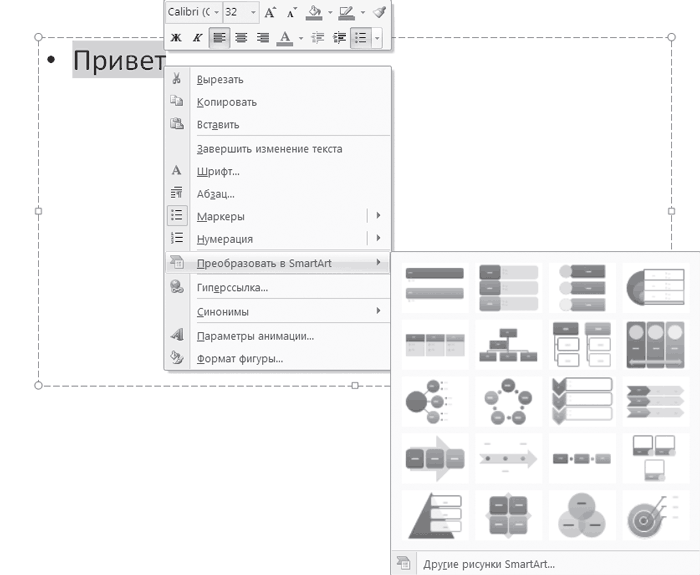Image resolution: width=700 pixels, height=575 pixels.
Task: Click the scissors icon beside Вырезать
Action: pos(177,79)
